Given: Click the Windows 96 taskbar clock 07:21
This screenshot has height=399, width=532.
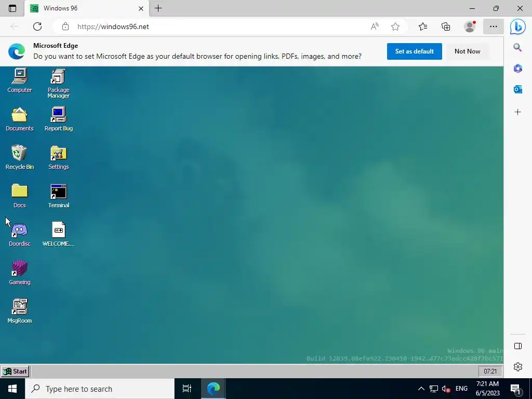Looking at the screenshot, I should (490, 371).
